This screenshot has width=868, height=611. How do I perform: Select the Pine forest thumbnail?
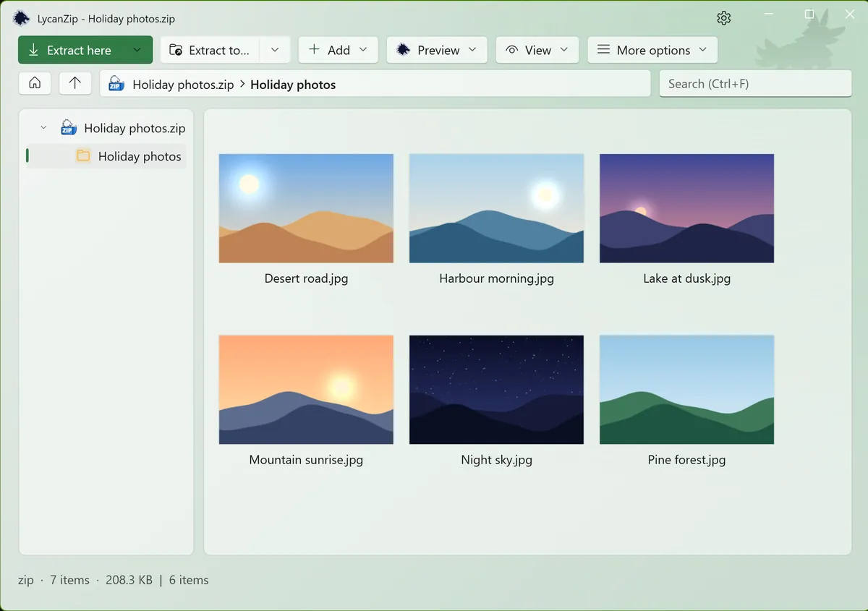(x=686, y=390)
